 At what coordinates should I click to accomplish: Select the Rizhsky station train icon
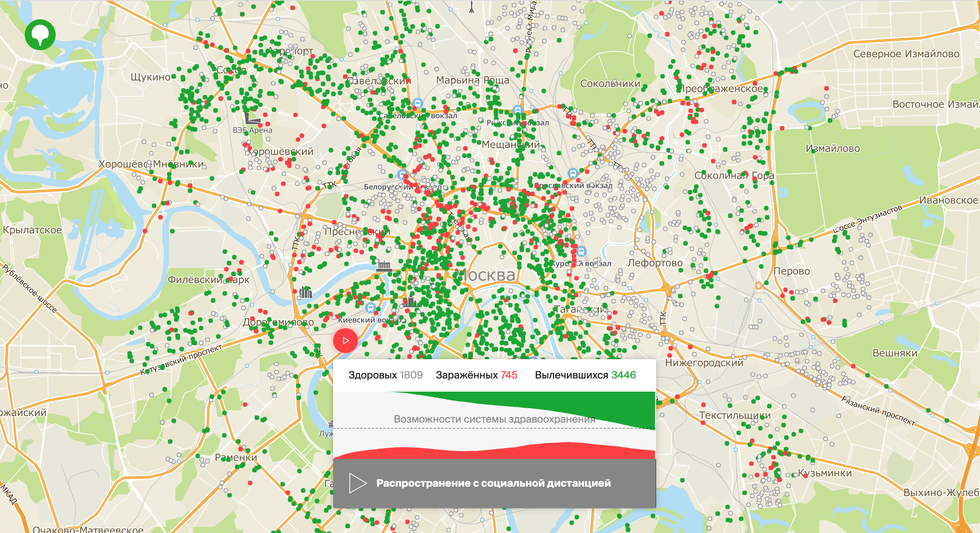pos(517,110)
